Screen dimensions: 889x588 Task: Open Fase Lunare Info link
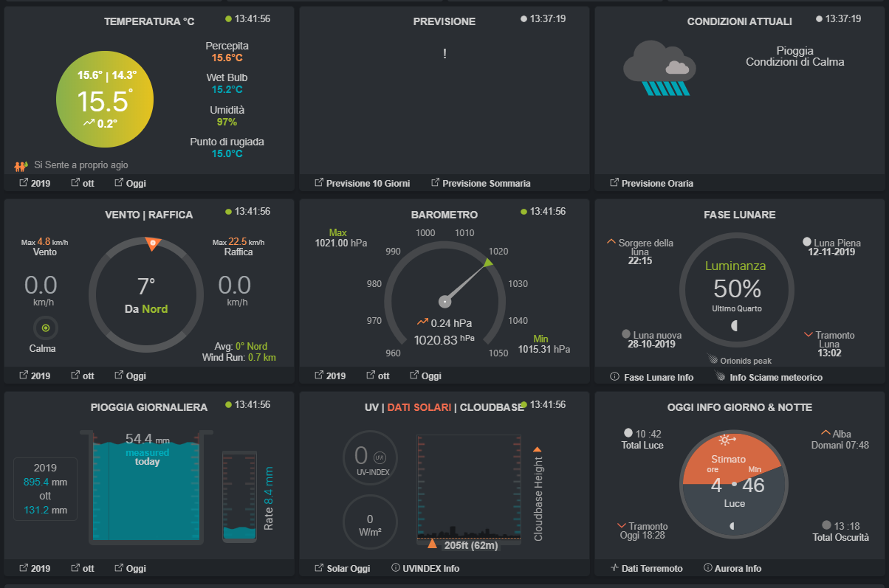coord(652,377)
